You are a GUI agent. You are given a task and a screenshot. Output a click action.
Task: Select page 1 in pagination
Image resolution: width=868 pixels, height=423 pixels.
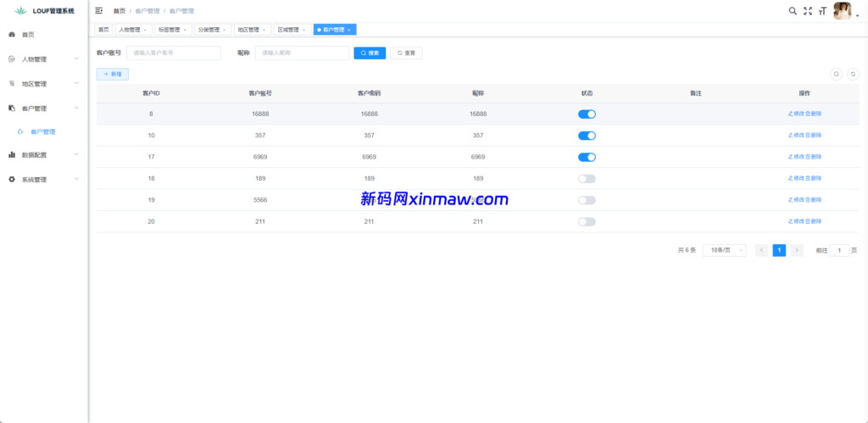(x=779, y=250)
